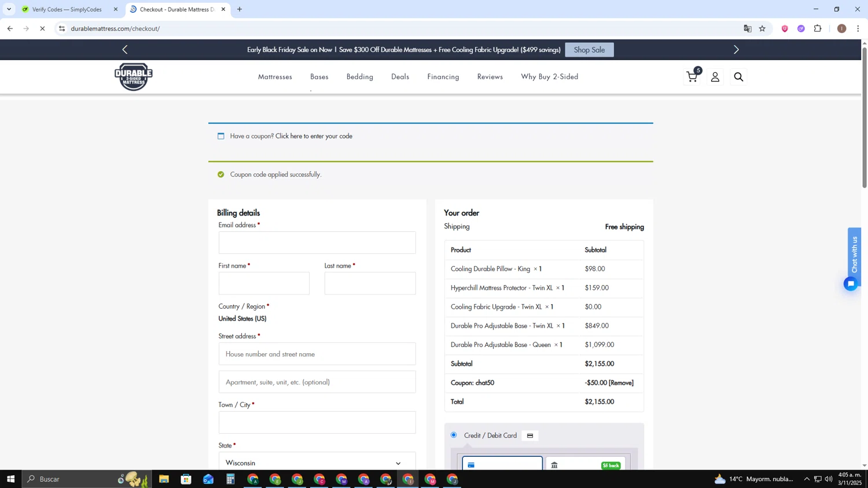Open Reviews menu
The width and height of the screenshot is (868, 488).
[490, 76]
